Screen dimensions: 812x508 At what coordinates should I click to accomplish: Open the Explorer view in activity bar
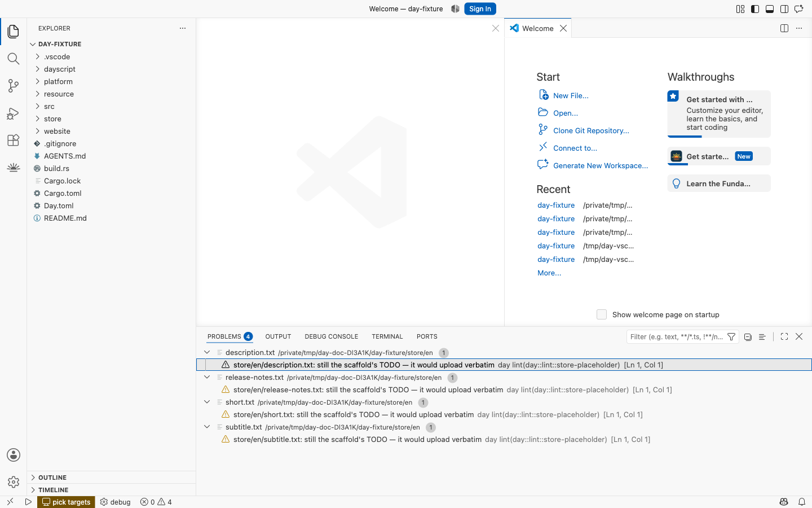(x=14, y=32)
